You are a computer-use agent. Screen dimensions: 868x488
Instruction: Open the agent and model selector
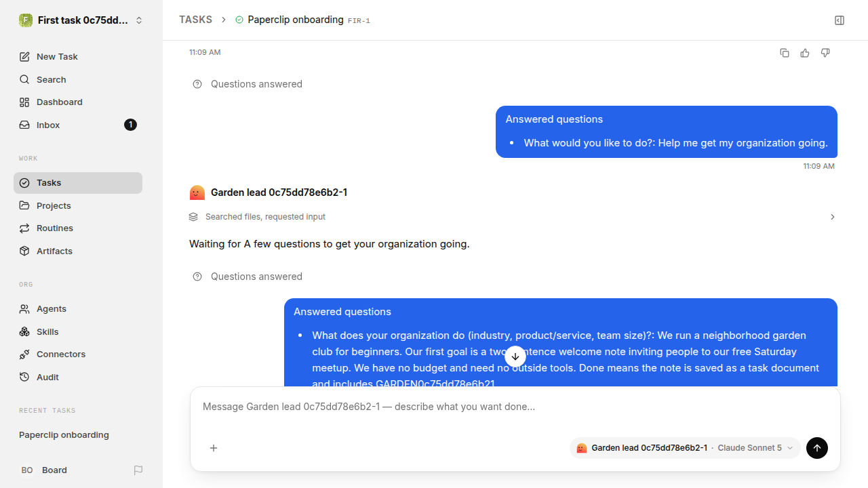click(x=685, y=448)
